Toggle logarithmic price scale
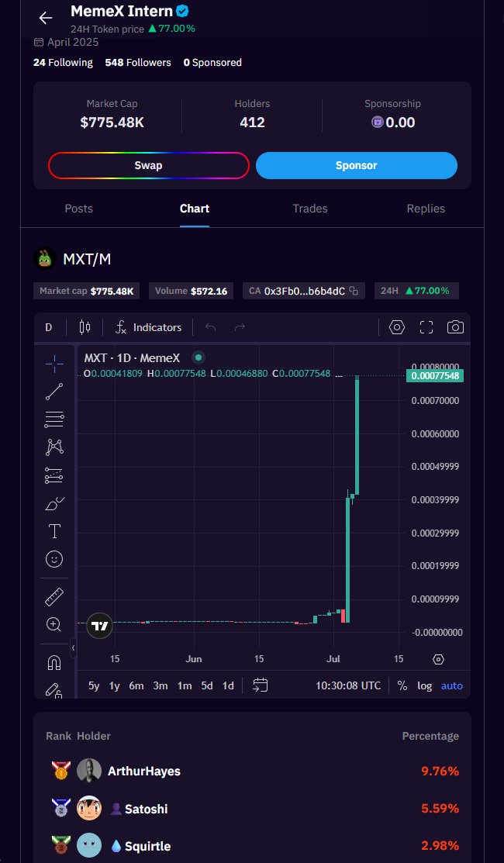The width and height of the screenshot is (504, 863). point(424,685)
